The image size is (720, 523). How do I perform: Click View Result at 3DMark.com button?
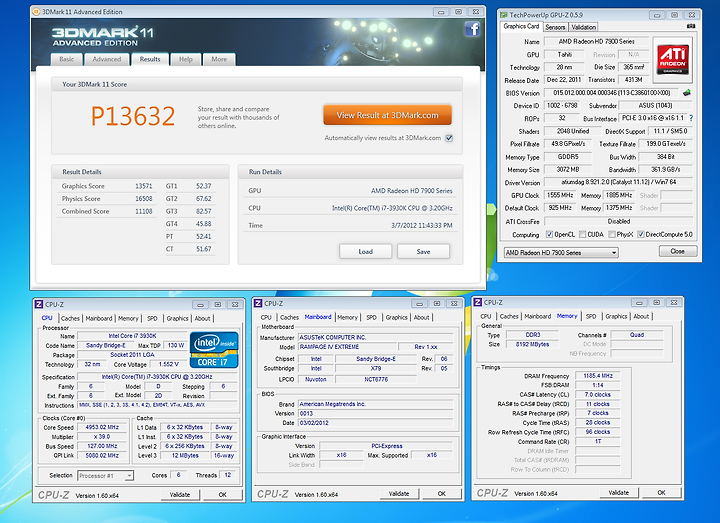388,115
